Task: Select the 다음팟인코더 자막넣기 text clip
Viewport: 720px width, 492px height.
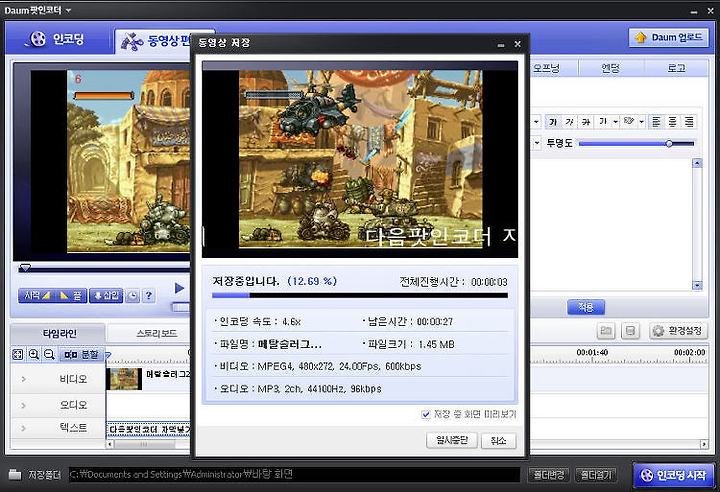Action: click(148, 429)
